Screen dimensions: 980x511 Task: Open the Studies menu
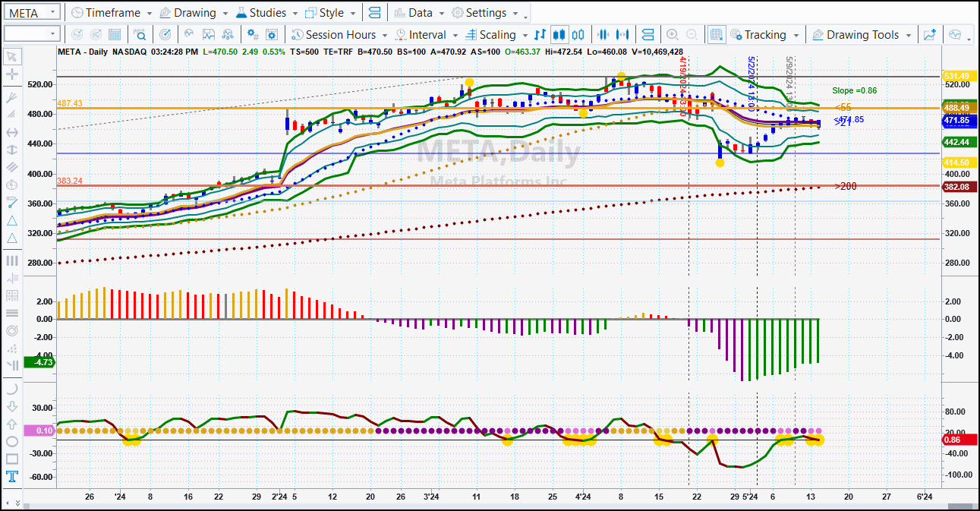268,13
